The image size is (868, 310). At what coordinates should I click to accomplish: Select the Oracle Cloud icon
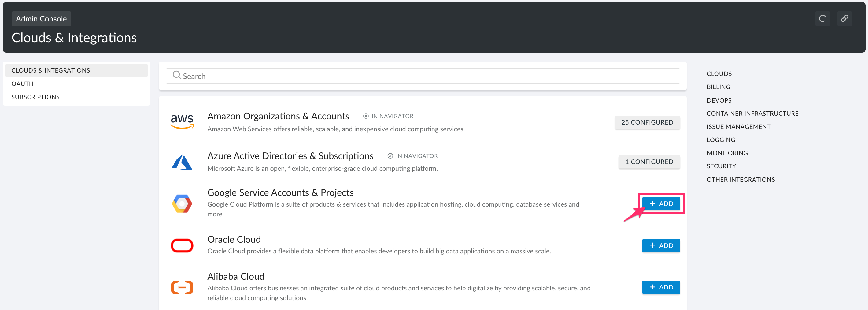(182, 245)
